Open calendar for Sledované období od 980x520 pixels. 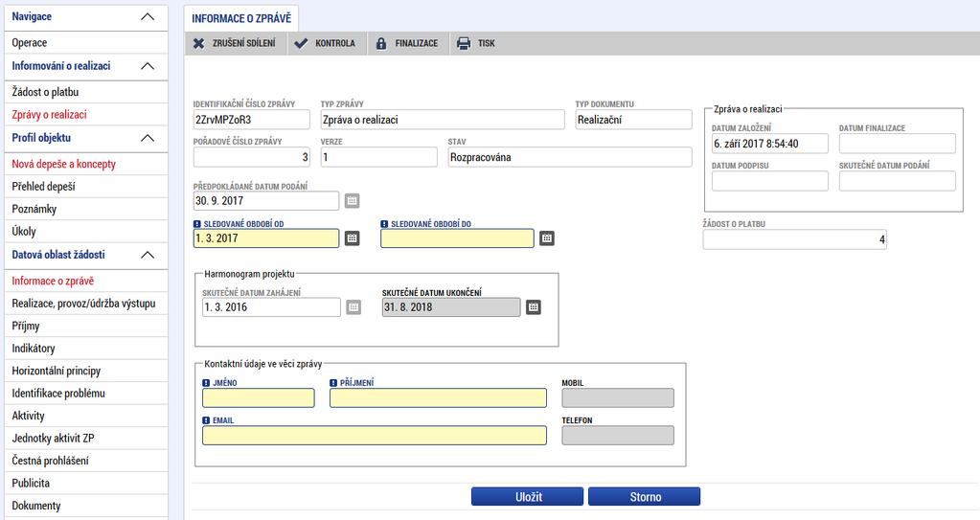point(353,238)
